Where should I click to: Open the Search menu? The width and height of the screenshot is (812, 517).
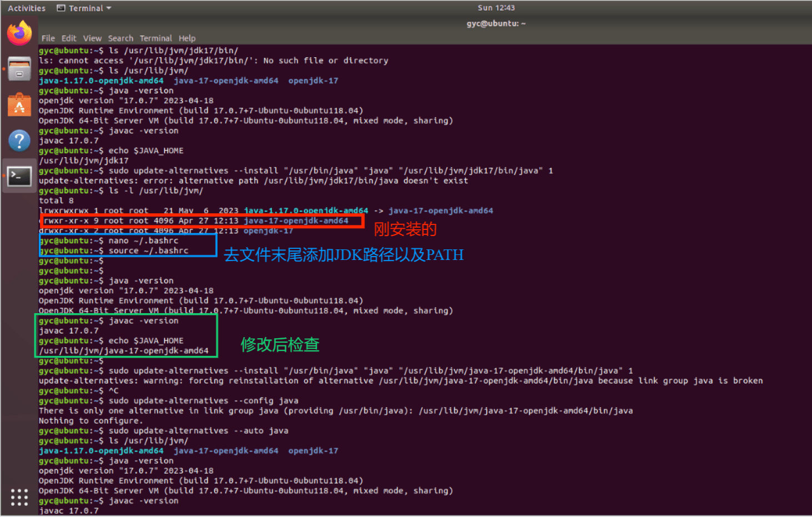coord(120,38)
